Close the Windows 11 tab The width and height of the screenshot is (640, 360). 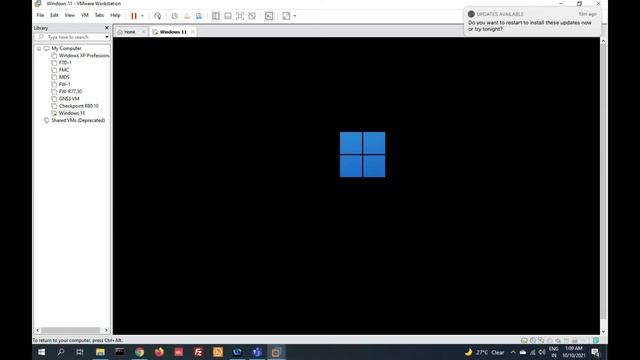(193, 32)
